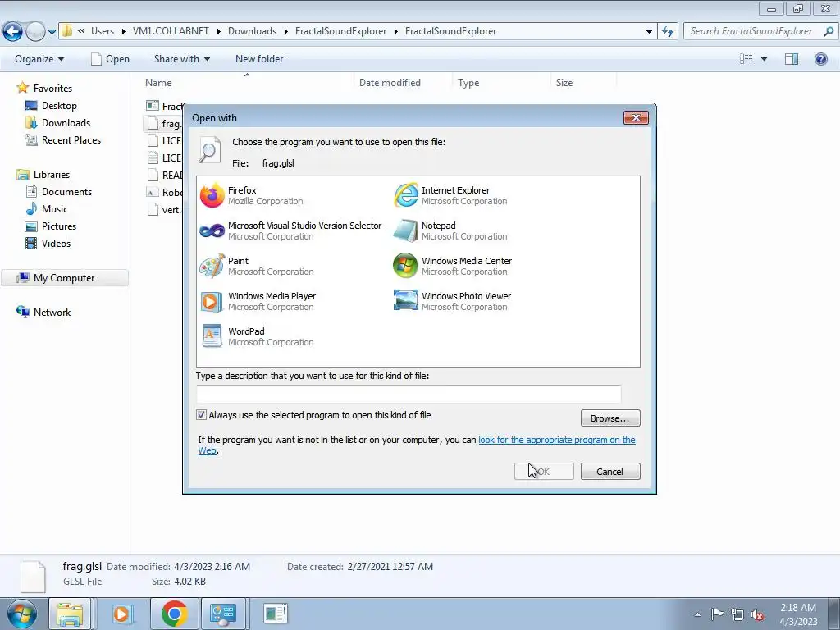Image resolution: width=840 pixels, height=630 pixels.
Task: Open the Music library
Action: click(x=47, y=209)
